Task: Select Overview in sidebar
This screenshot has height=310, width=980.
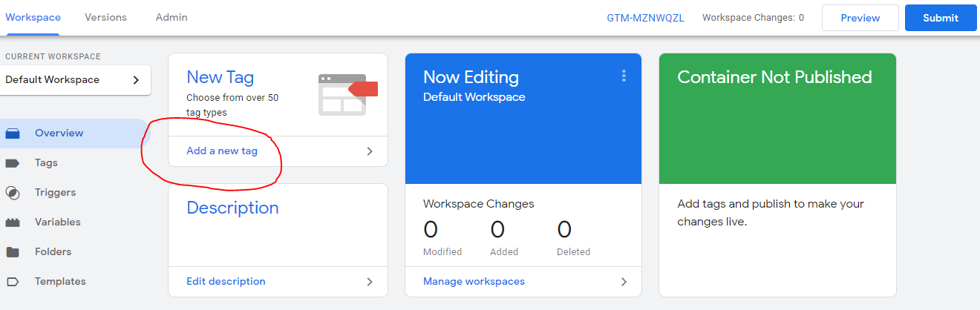Action: click(x=74, y=133)
